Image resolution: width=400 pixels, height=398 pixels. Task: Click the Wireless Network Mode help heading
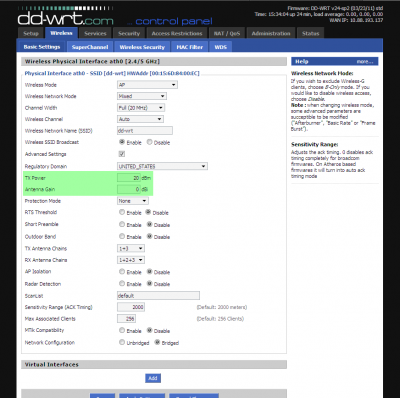coord(322,73)
